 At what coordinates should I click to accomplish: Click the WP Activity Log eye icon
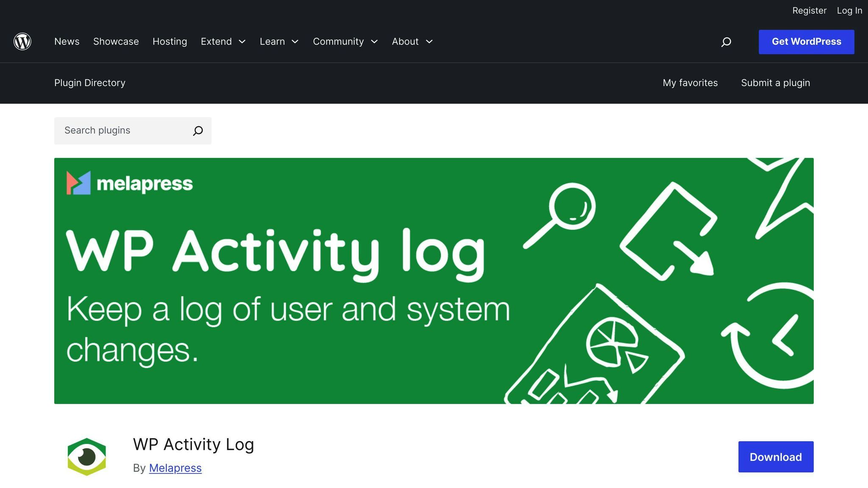(87, 457)
